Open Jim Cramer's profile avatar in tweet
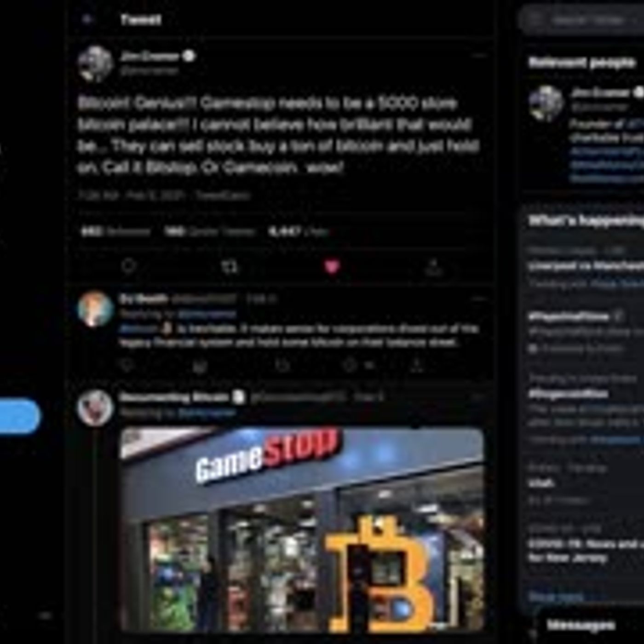This screenshot has width=644, height=644. tap(96, 63)
